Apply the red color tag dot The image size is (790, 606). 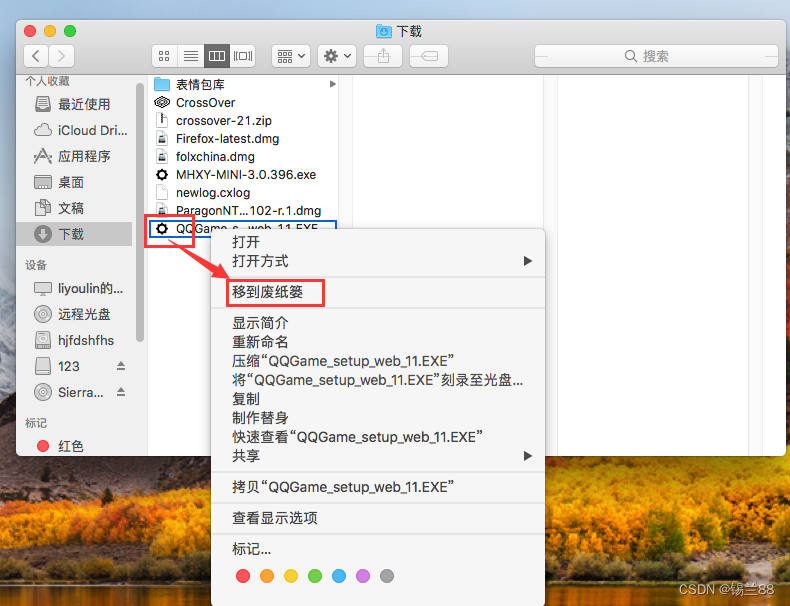click(243, 576)
